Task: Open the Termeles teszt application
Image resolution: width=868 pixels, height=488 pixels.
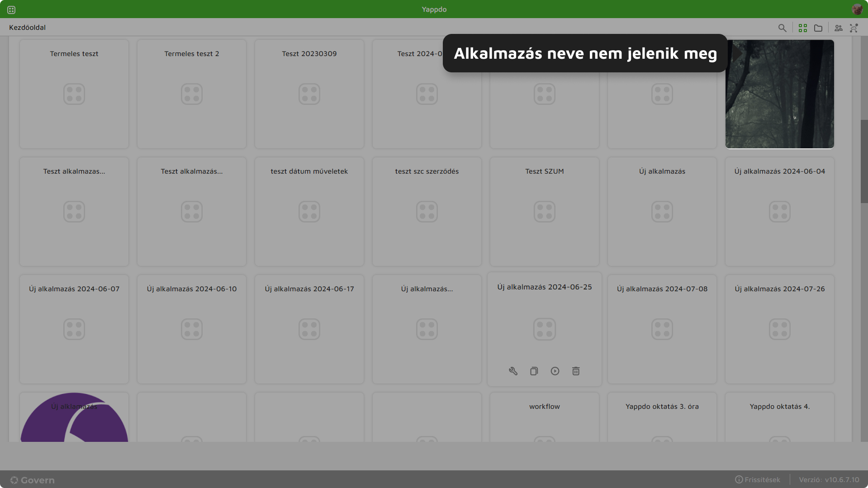Action: (x=74, y=94)
